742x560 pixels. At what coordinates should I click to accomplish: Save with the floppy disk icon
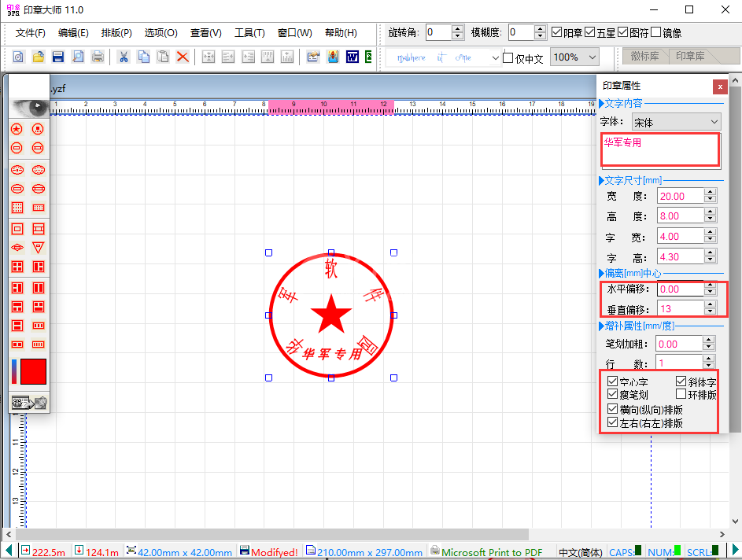(x=58, y=57)
